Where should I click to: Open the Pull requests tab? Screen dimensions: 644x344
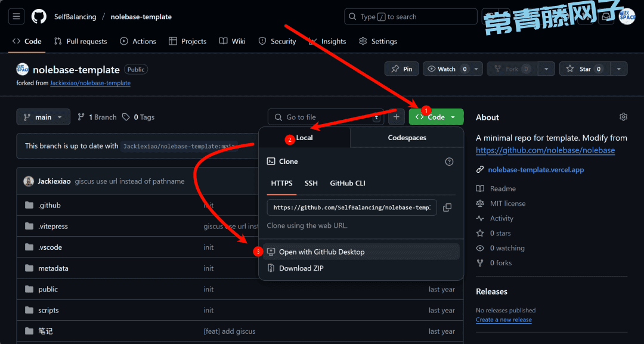tap(81, 41)
